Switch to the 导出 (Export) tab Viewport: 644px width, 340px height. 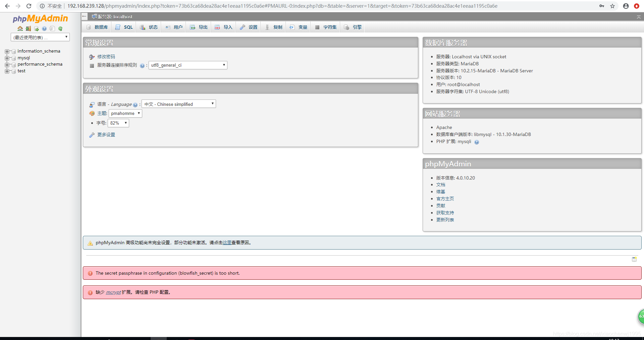199,27
